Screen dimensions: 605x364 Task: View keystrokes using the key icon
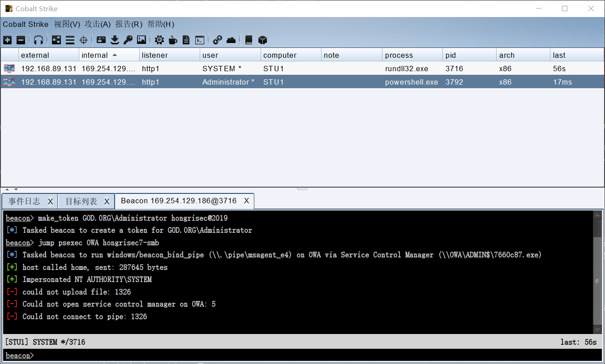tap(128, 40)
